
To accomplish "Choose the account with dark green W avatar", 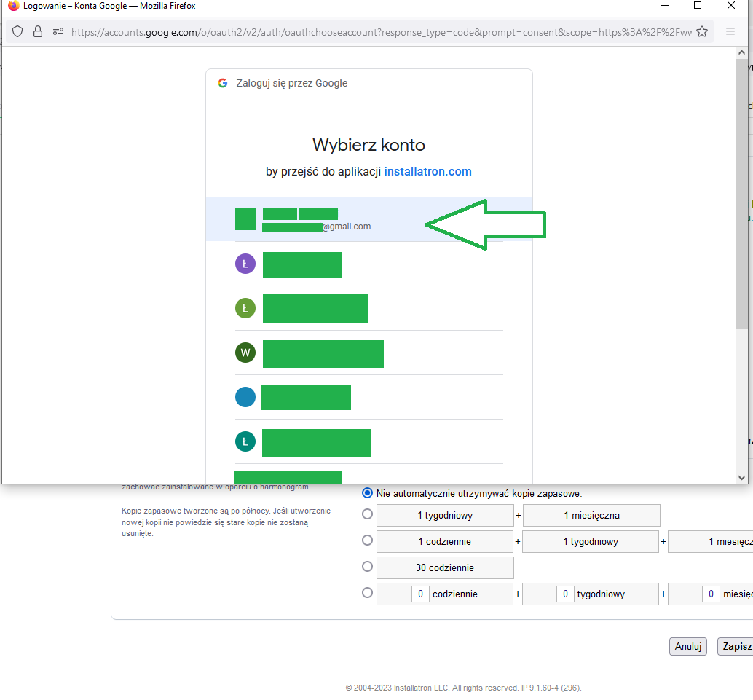I will [245, 353].
